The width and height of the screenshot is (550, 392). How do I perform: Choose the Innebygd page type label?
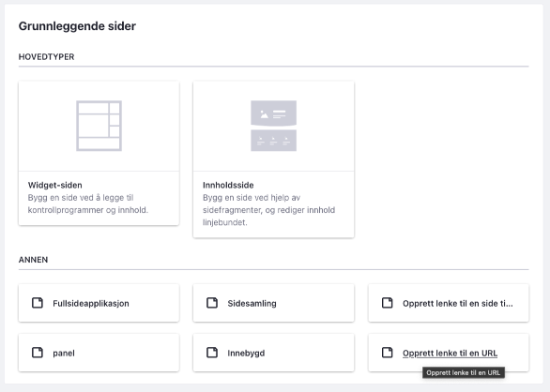[246, 353]
